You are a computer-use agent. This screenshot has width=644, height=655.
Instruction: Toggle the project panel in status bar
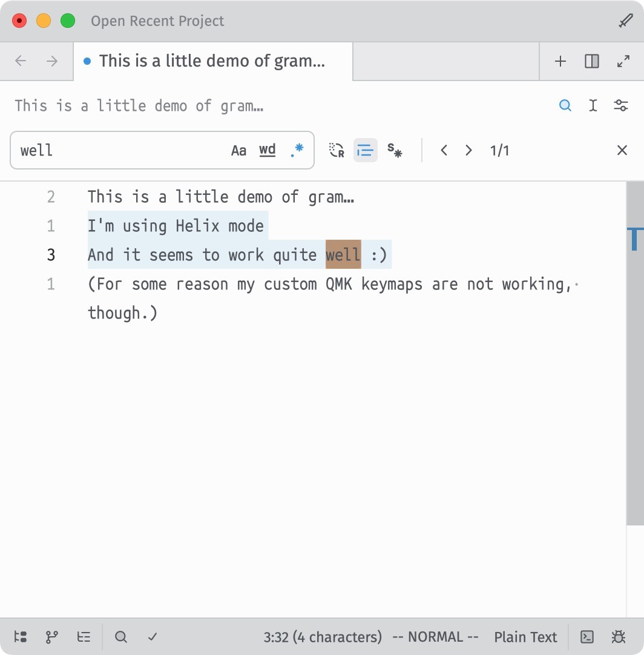[x=21, y=637]
